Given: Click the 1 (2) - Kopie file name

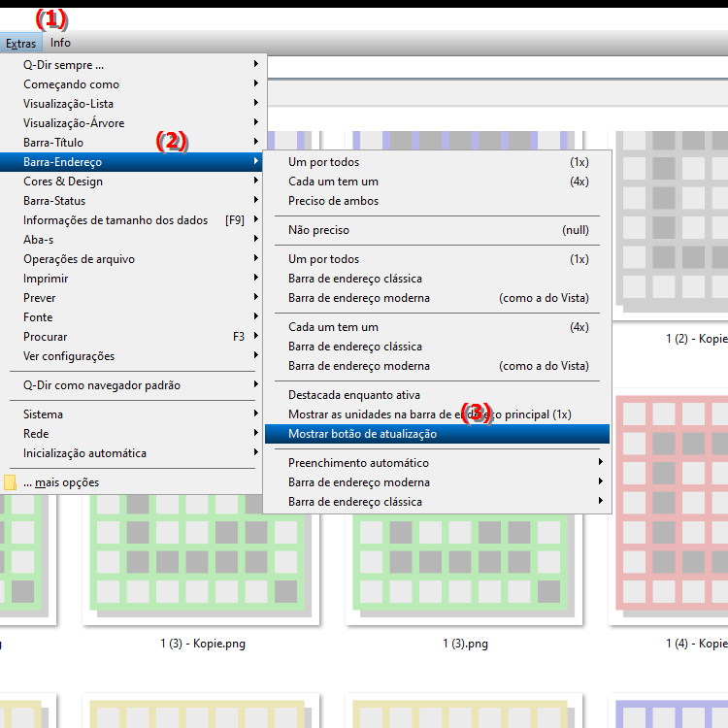Looking at the screenshot, I should point(697,339).
